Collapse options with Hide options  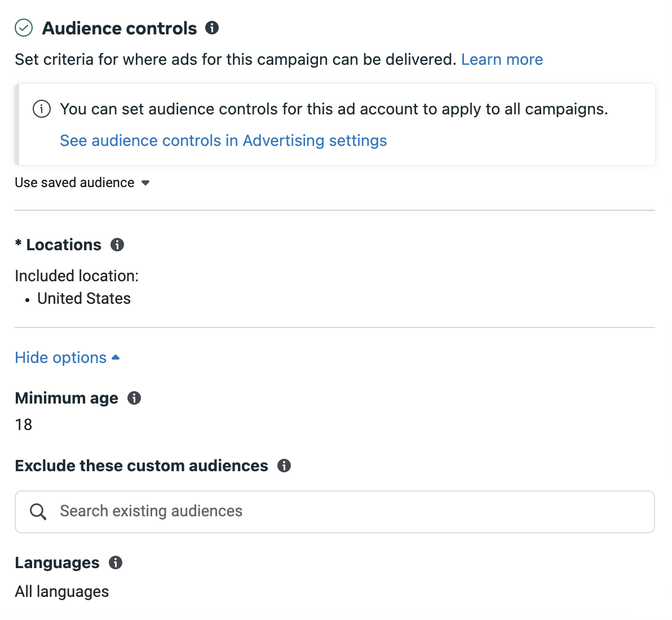click(67, 358)
